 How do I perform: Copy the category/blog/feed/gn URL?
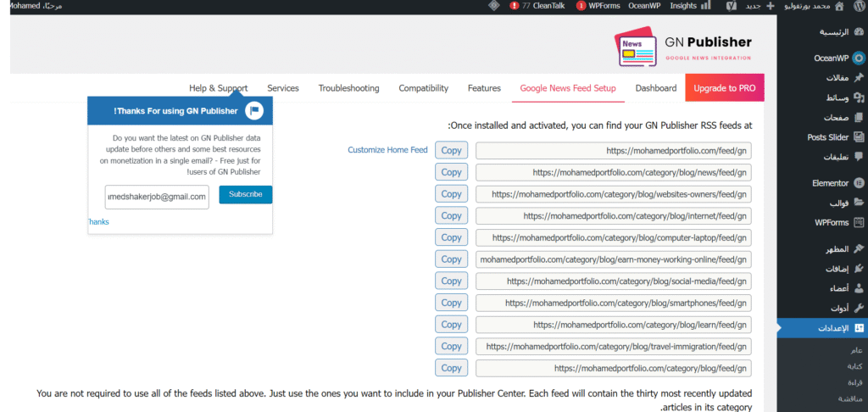pos(451,368)
